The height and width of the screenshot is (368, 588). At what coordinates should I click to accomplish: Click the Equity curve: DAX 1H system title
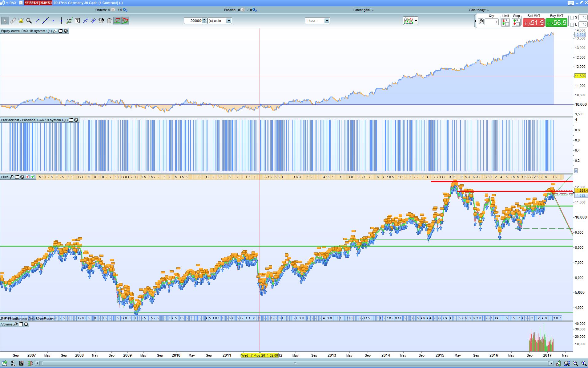pos(26,31)
